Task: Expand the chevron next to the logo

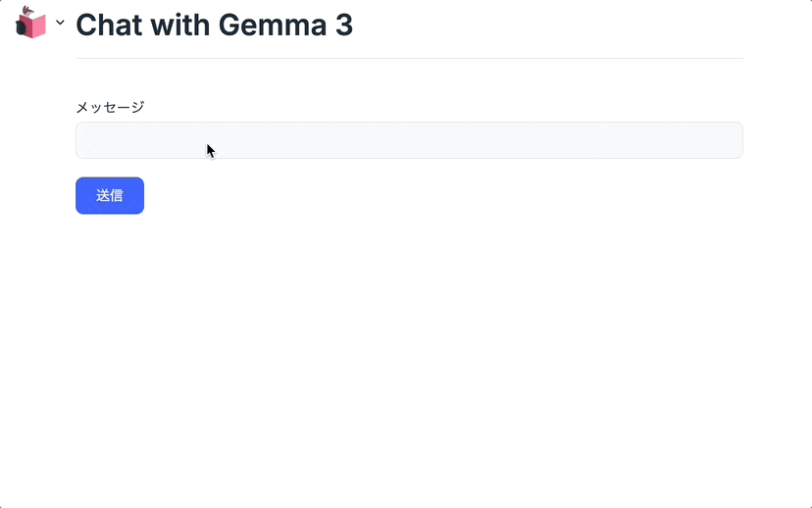Action: [x=60, y=23]
